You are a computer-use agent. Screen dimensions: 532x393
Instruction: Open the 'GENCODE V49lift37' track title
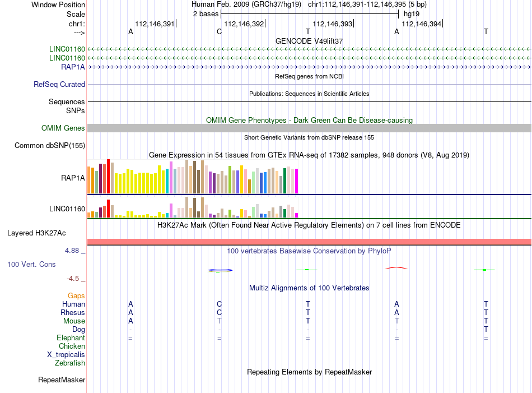pyautogui.click(x=309, y=41)
